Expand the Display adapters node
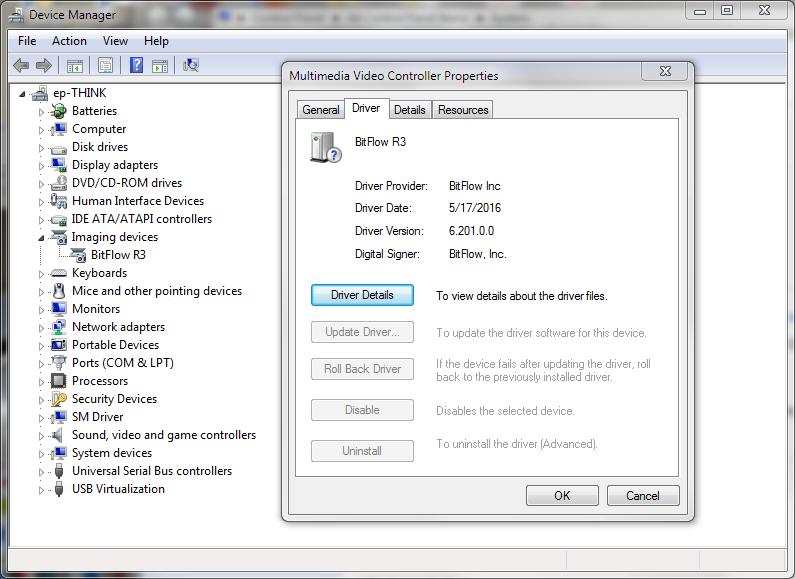This screenshot has height=579, width=795. 42,165
